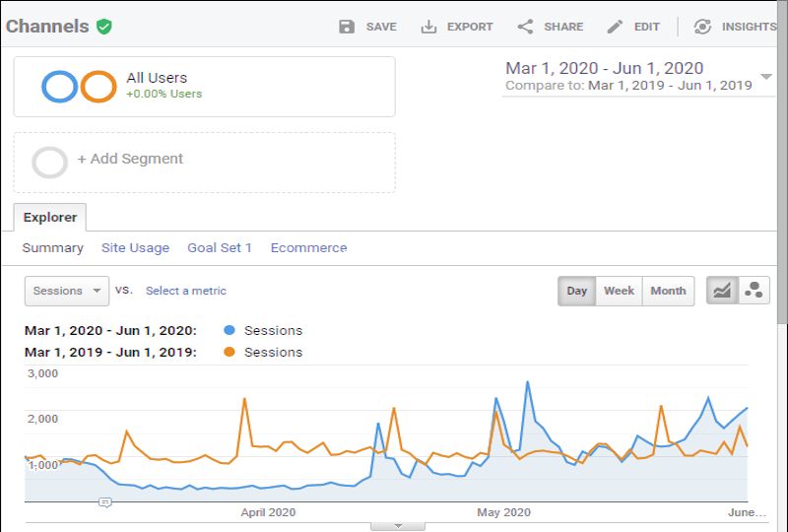Click the Edit pencil icon

[x=615, y=27]
